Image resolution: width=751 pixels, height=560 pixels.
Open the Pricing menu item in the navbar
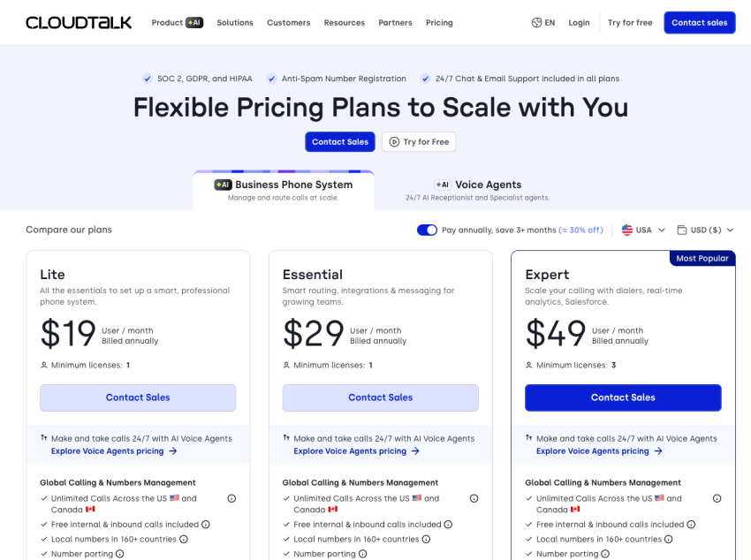(439, 22)
